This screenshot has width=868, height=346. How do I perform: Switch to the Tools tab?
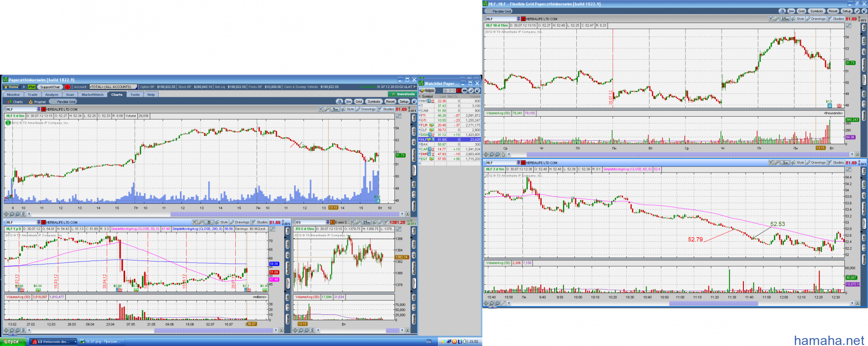[x=135, y=94]
